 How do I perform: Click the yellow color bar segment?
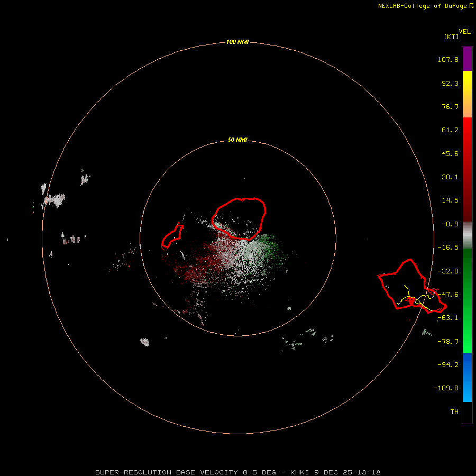pos(467,94)
